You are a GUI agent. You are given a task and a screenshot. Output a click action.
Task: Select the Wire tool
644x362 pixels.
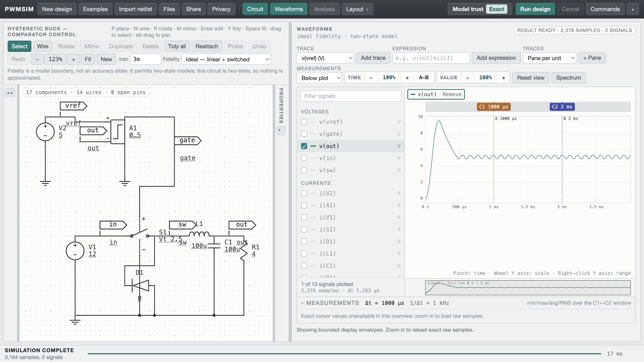tap(43, 46)
